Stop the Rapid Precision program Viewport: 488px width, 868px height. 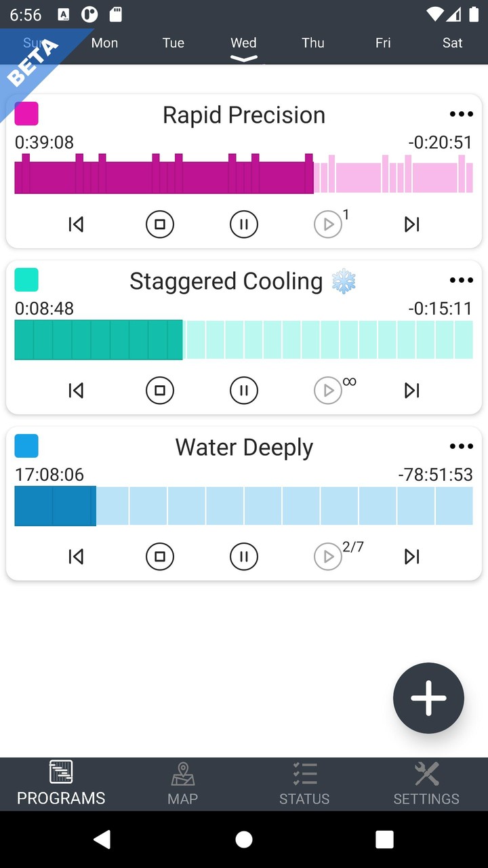coord(160,224)
